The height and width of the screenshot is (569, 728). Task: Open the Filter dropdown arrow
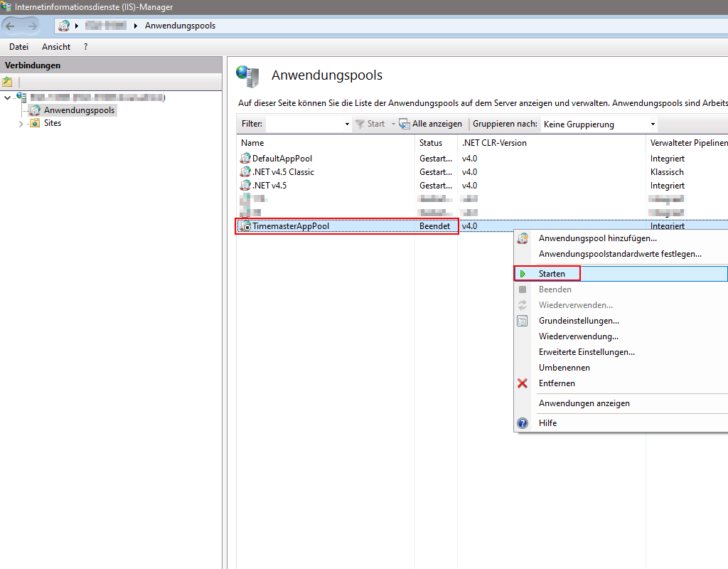(346, 124)
